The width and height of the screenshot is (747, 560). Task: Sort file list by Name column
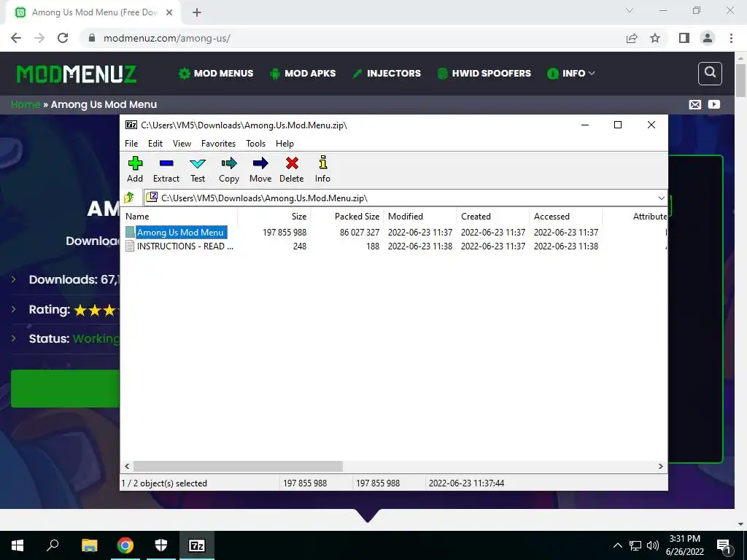point(179,216)
